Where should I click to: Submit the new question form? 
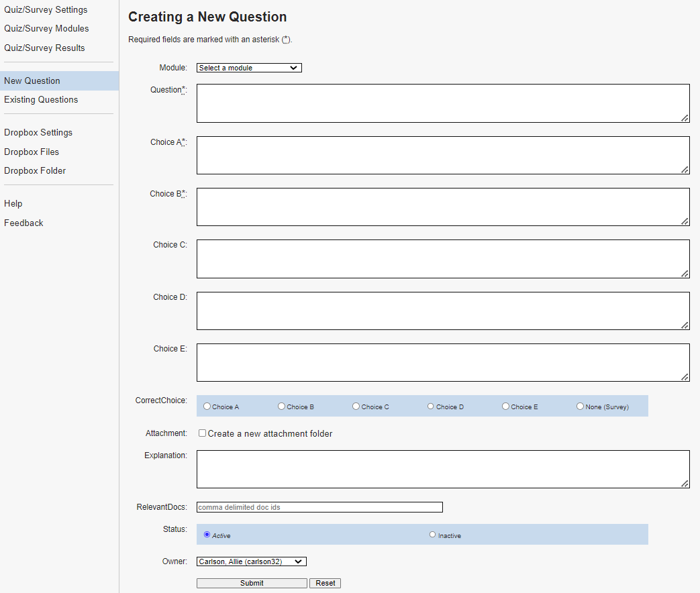252,583
